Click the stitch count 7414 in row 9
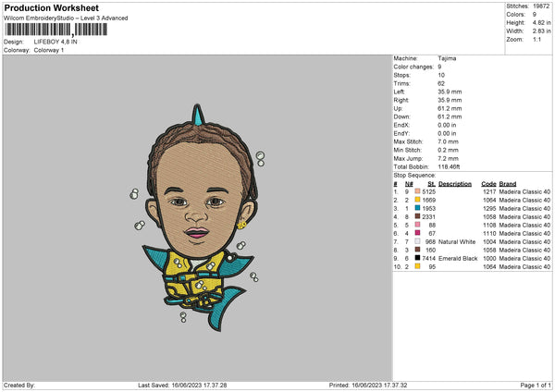The image size is (555, 392). tap(428, 258)
